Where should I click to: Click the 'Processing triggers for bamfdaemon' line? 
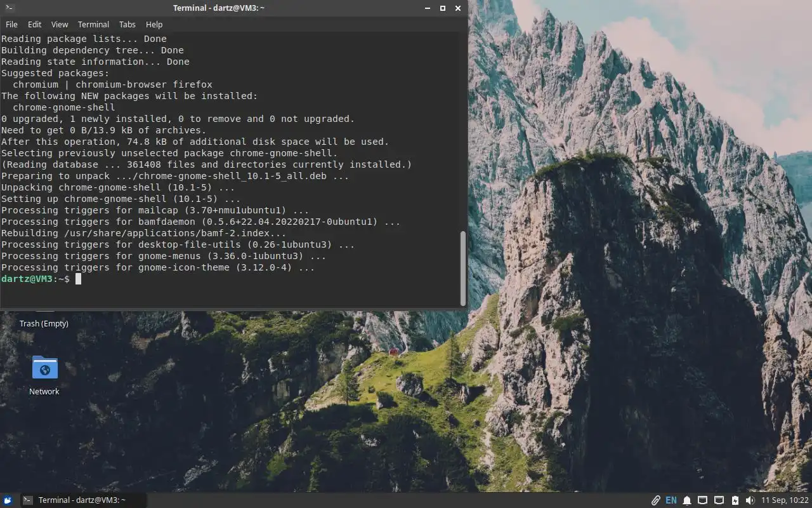200,222
